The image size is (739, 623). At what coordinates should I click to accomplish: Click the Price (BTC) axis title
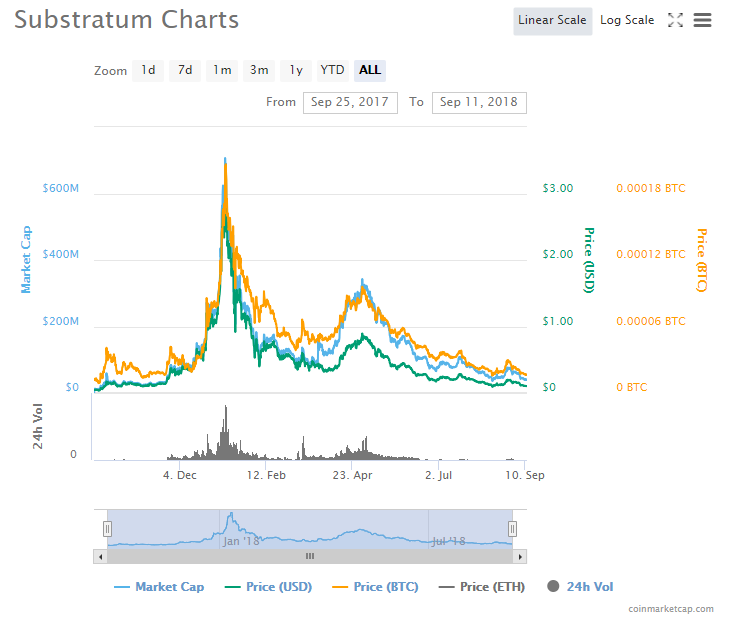pyautogui.click(x=702, y=260)
